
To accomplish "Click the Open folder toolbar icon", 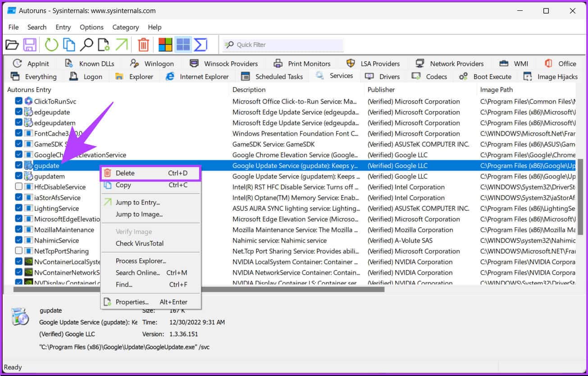I will click(12, 45).
